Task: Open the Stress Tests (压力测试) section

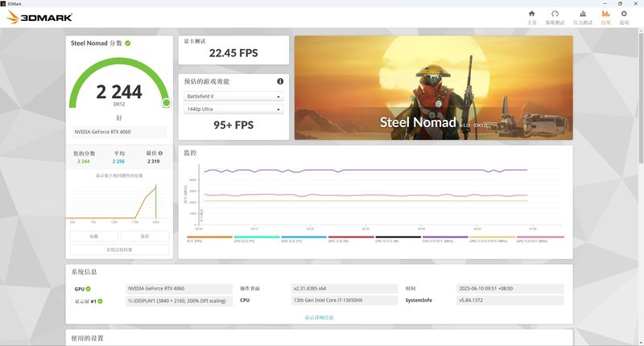Action: [x=583, y=17]
